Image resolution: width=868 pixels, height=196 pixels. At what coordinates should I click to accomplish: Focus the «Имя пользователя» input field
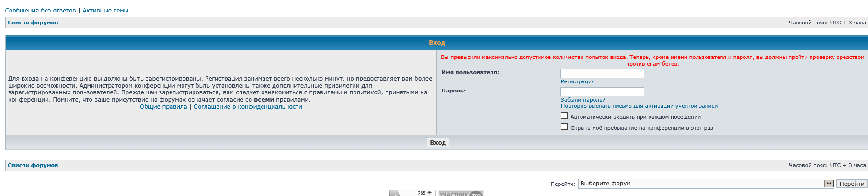602,74
